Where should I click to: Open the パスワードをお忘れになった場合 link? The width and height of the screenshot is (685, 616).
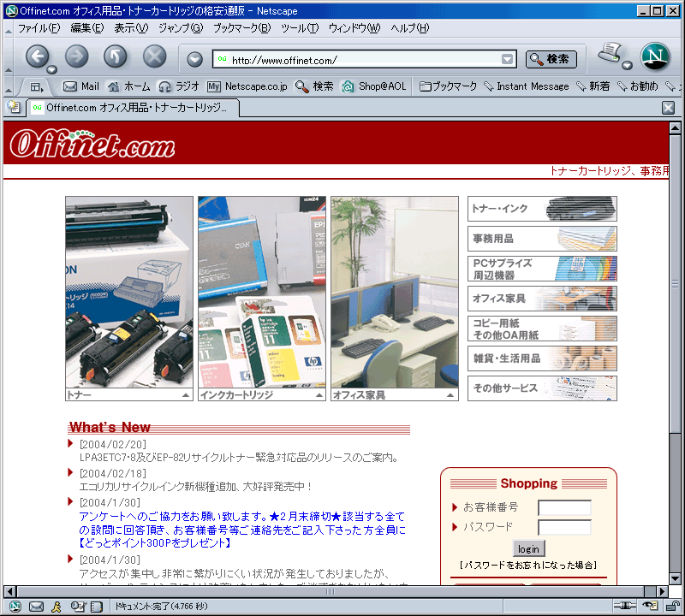tap(527, 565)
